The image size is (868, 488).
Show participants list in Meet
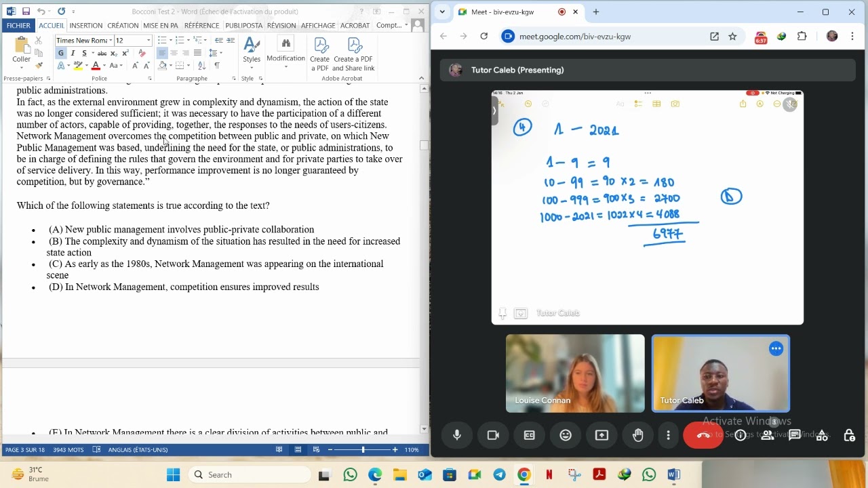pos(768,435)
